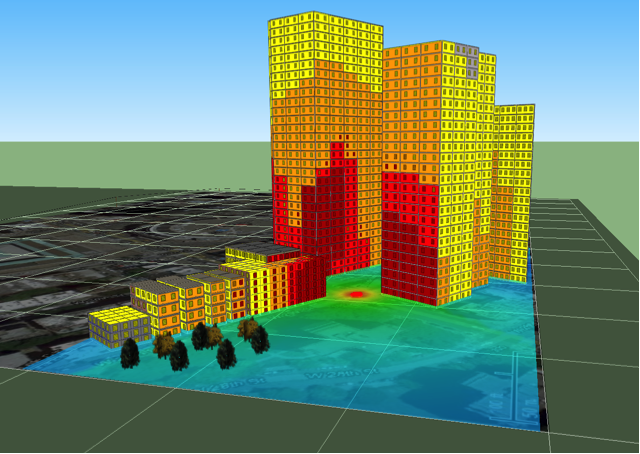This screenshot has height=454, width=640.
Task: Select the rightmost tree beside low buildings
Action: [259, 339]
